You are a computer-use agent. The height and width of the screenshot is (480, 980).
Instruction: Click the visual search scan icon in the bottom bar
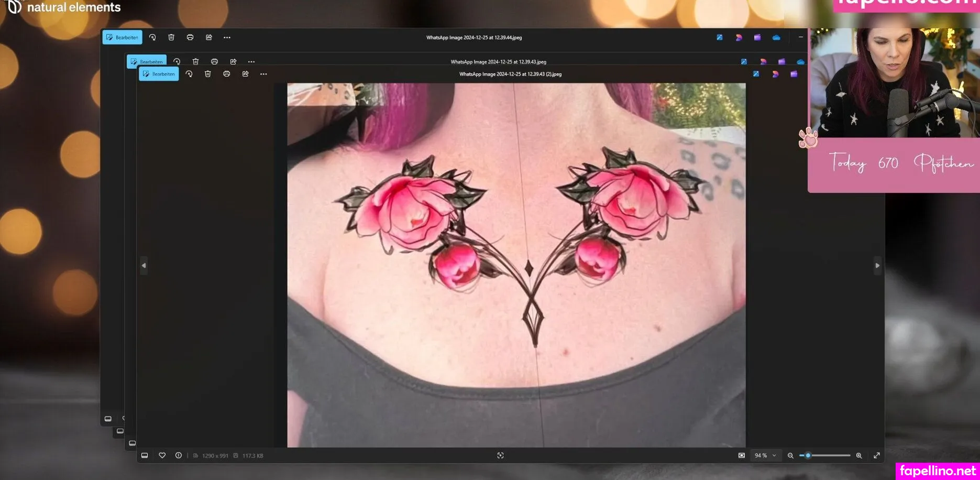coord(500,456)
